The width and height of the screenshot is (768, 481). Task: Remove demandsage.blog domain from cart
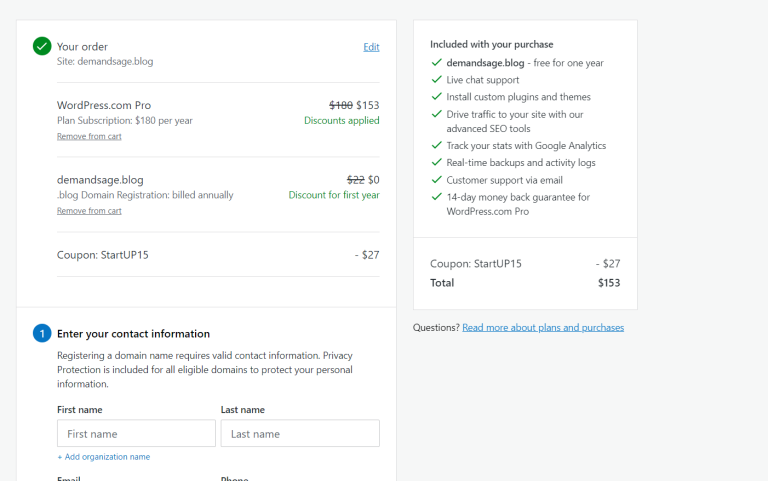(89, 211)
